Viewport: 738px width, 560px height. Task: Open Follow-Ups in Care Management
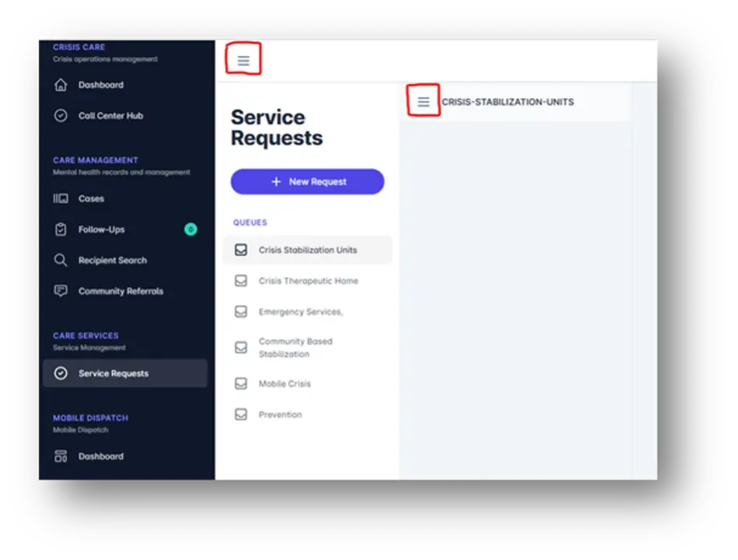tap(101, 229)
